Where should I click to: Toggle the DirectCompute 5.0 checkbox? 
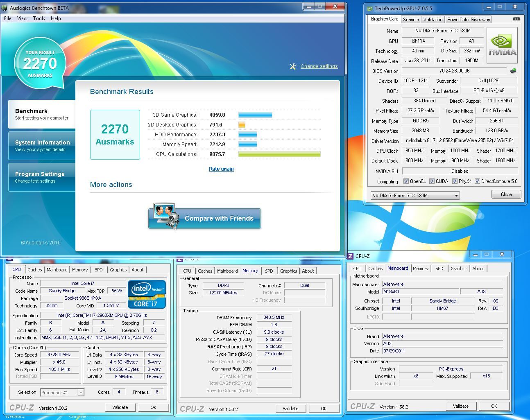tap(477, 181)
